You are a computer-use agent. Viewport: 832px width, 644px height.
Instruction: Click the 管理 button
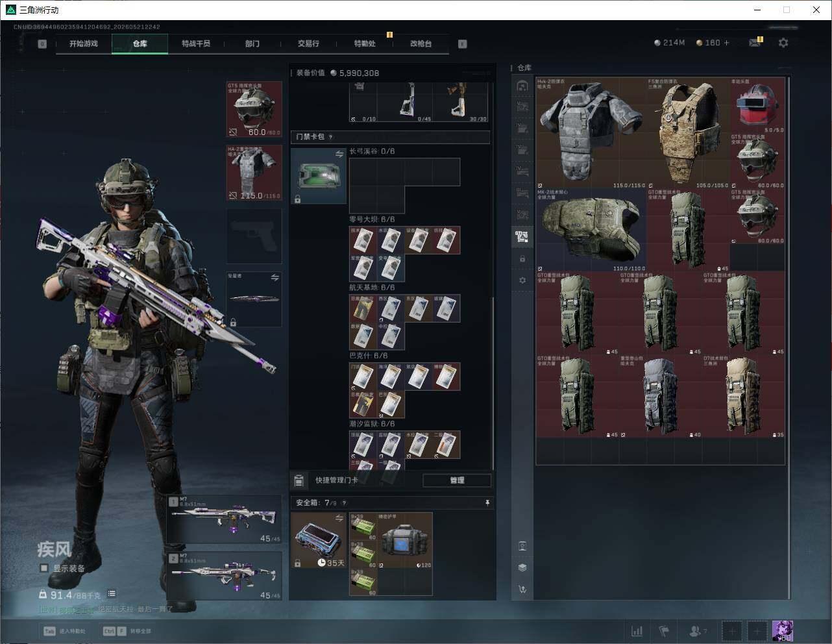tap(457, 480)
